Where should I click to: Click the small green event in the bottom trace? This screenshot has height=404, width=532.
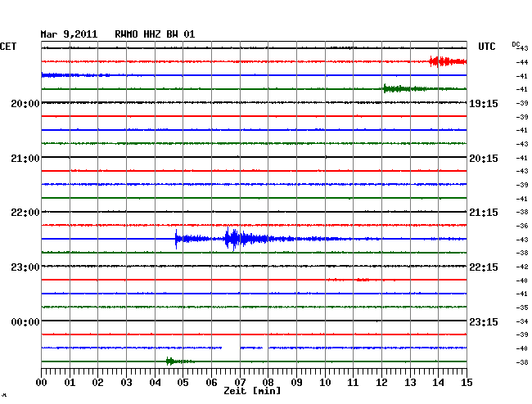(x=179, y=361)
